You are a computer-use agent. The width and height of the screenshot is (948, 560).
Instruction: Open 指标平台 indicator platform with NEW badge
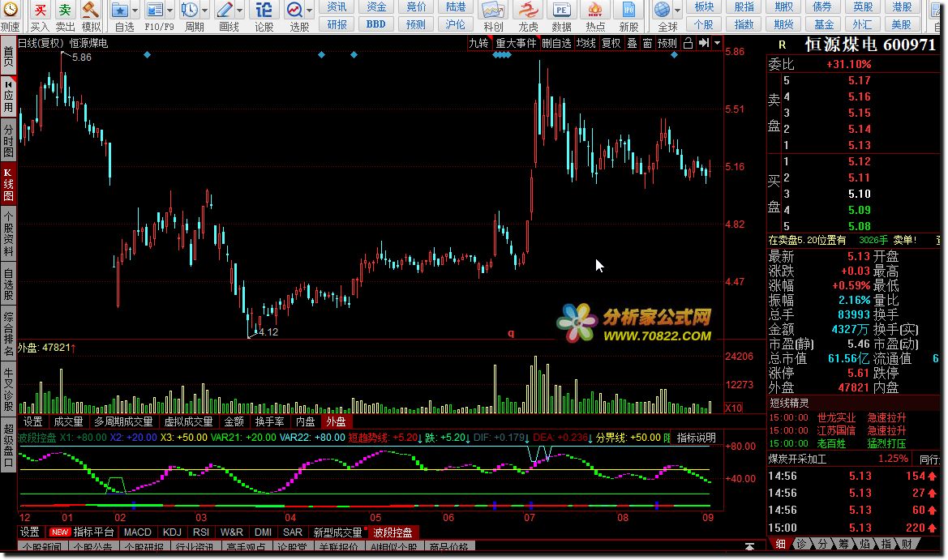pyautogui.click(x=80, y=532)
